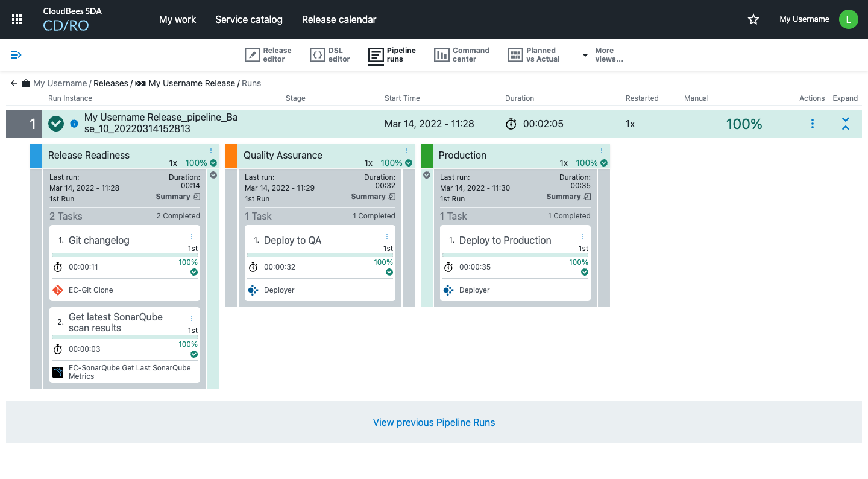Open the Release editor view
This screenshot has width=868, height=479.
tap(268, 55)
